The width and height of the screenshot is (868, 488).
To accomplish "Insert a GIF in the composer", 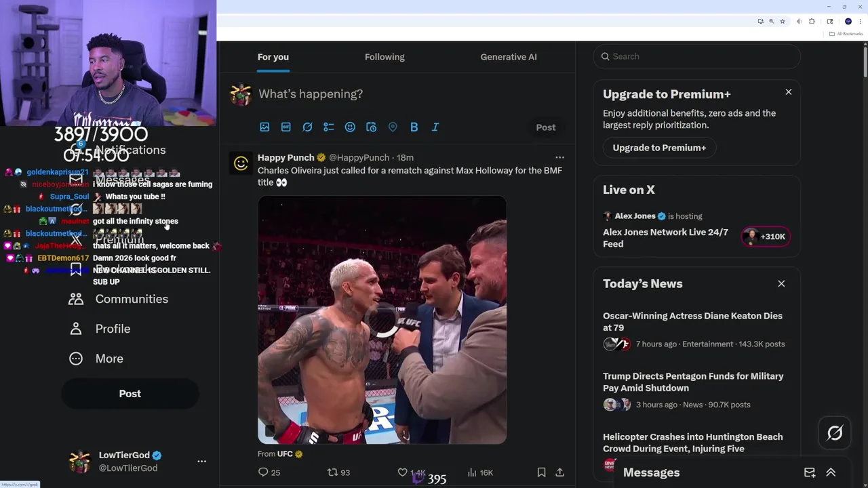I will tap(286, 127).
